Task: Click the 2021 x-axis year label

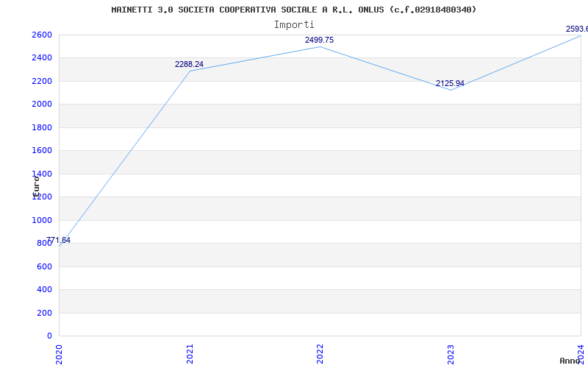Action: point(190,354)
